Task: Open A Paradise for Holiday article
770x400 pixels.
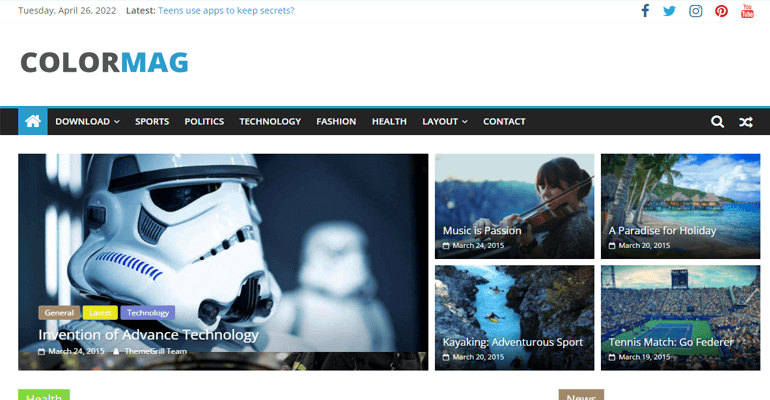Action: (662, 231)
